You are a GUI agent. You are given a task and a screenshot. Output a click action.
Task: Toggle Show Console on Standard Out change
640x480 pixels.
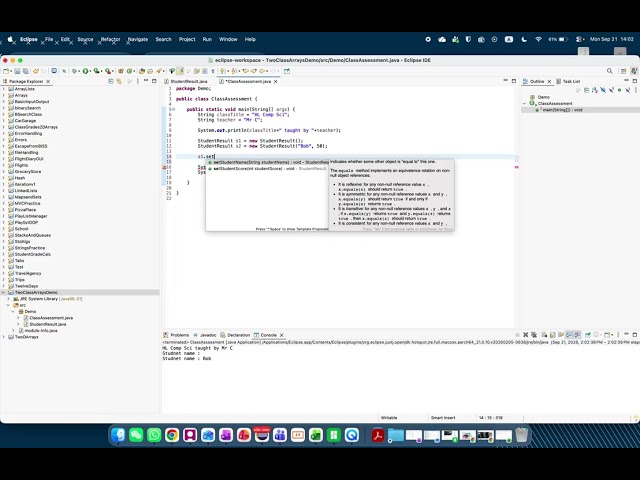click(x=569, y=335)
